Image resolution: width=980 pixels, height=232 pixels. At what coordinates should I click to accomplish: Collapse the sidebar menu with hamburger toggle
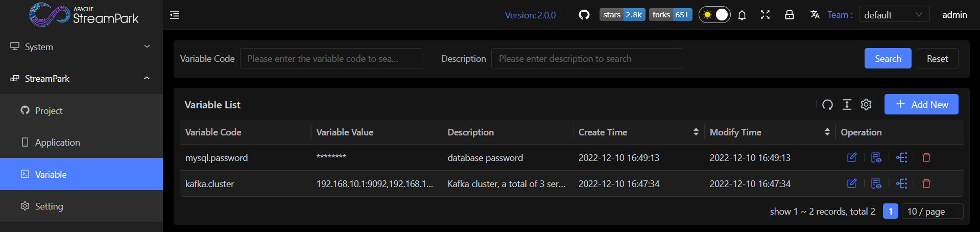(x=175, y=15)
